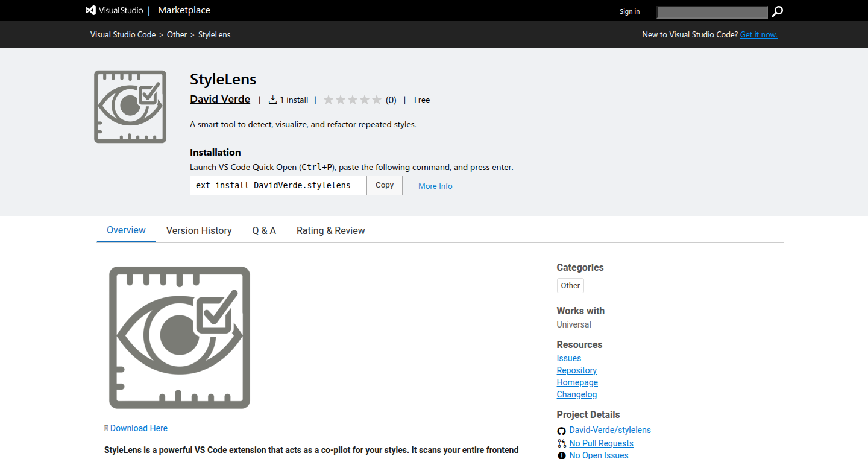Click the install count download icon
The height and width of the screenshot is (459, 868).
272,100
